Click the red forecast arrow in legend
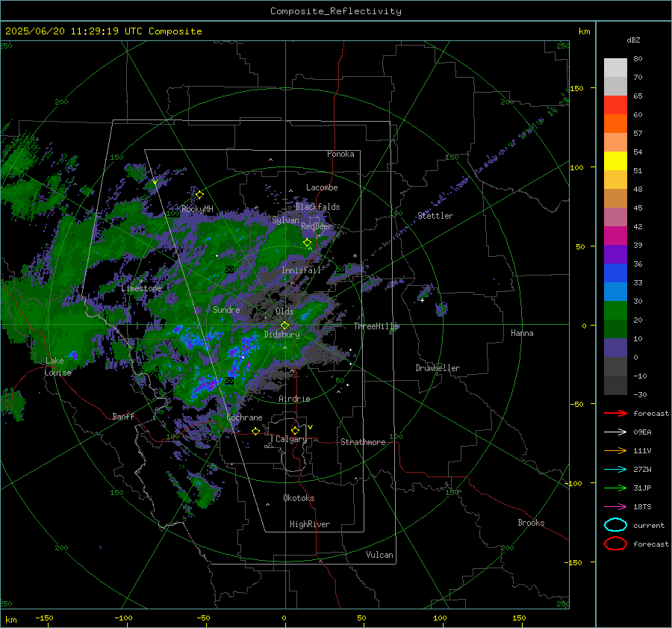 (x=615, y=413)
